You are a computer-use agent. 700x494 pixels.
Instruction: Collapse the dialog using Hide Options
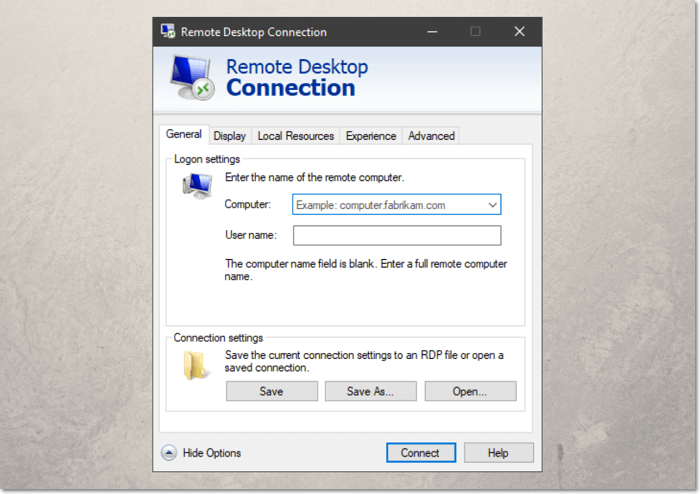[x=211, y=453]
